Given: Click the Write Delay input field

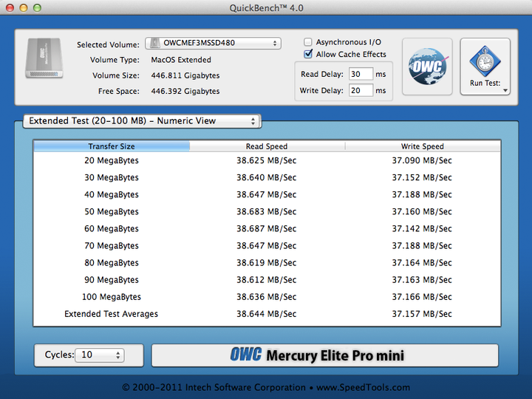Looking at the screenshot, I should (360, 91).
